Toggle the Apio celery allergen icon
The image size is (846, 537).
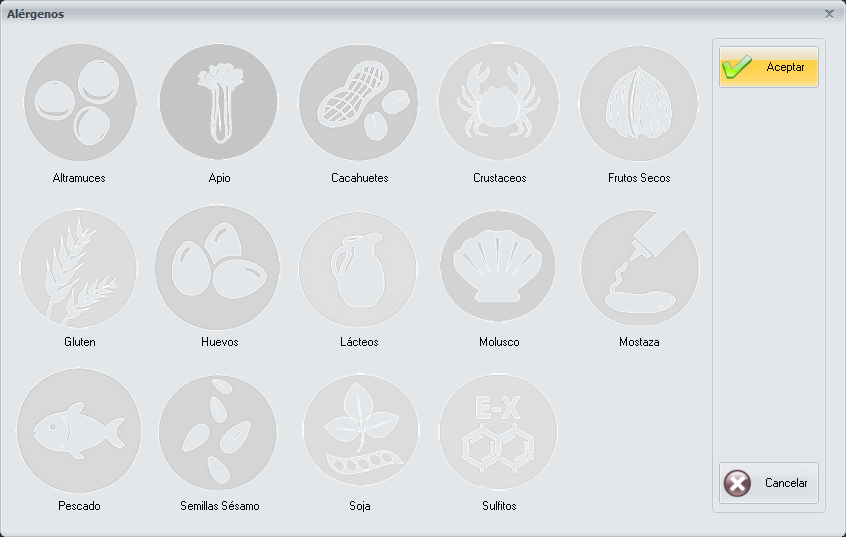(x=219, y=103)
